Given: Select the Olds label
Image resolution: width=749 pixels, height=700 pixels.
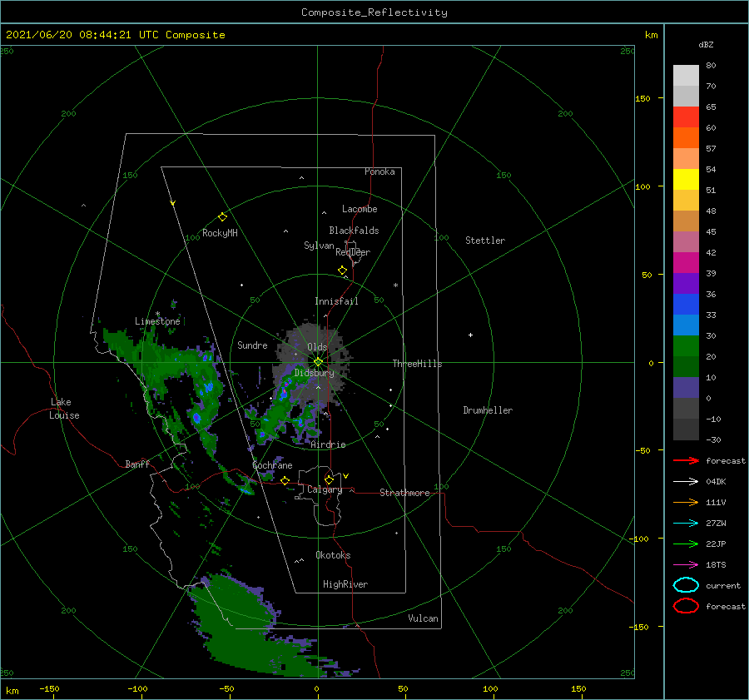Looking at the screenshot, I should (317, 347).
